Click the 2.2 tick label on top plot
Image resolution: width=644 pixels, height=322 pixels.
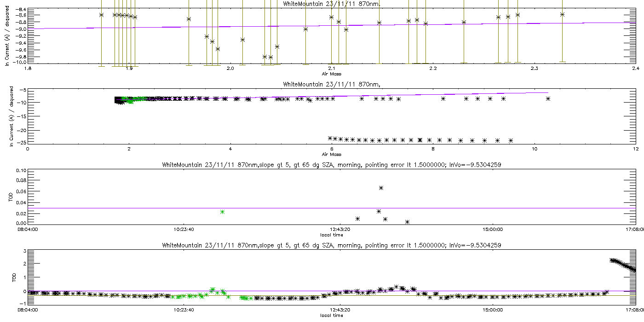(432, 69)
